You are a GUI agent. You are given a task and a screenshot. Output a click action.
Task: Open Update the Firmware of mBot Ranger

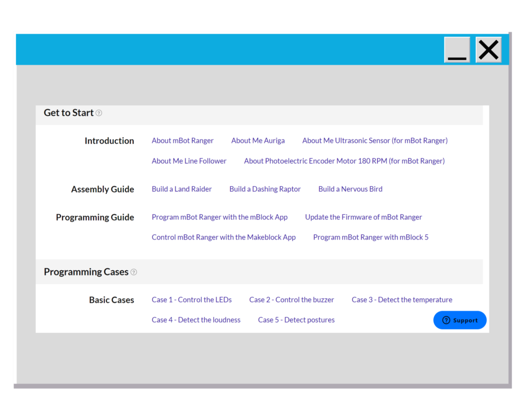pyautogui.click(x=364, y=217)
